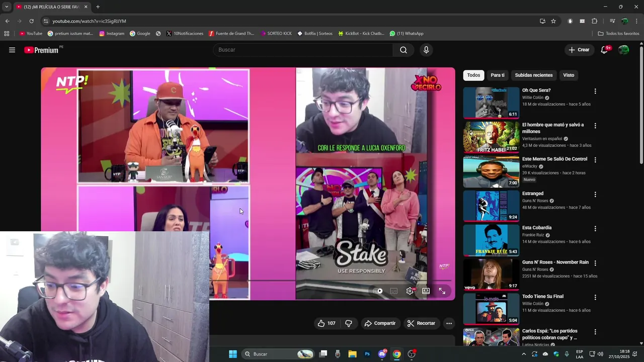Image resolution: width=644 pixels, height=362 pixels.
Task: Enter fullscreen on the video player
Action: pos(442,291)
